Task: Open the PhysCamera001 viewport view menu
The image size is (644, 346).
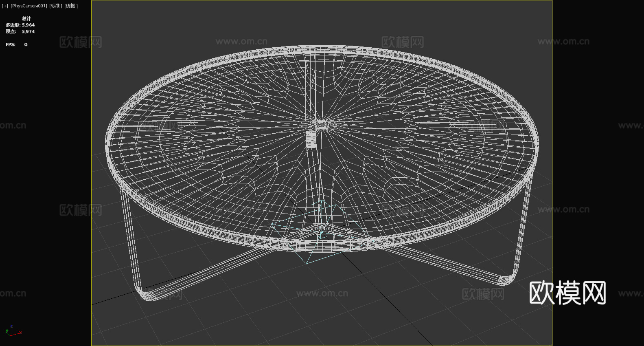Action: click(x=29, y=6)
